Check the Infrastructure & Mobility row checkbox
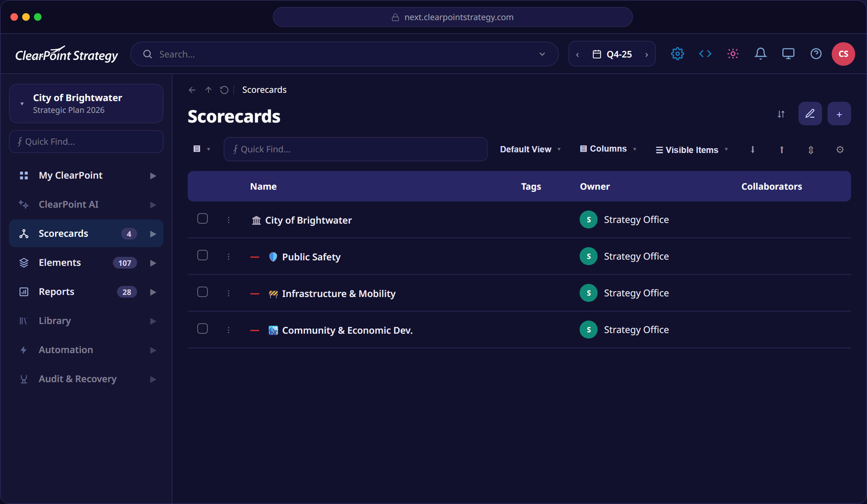The width and height of the screenshot is (867, 504). pyautogui.click(x=203, y=292)
